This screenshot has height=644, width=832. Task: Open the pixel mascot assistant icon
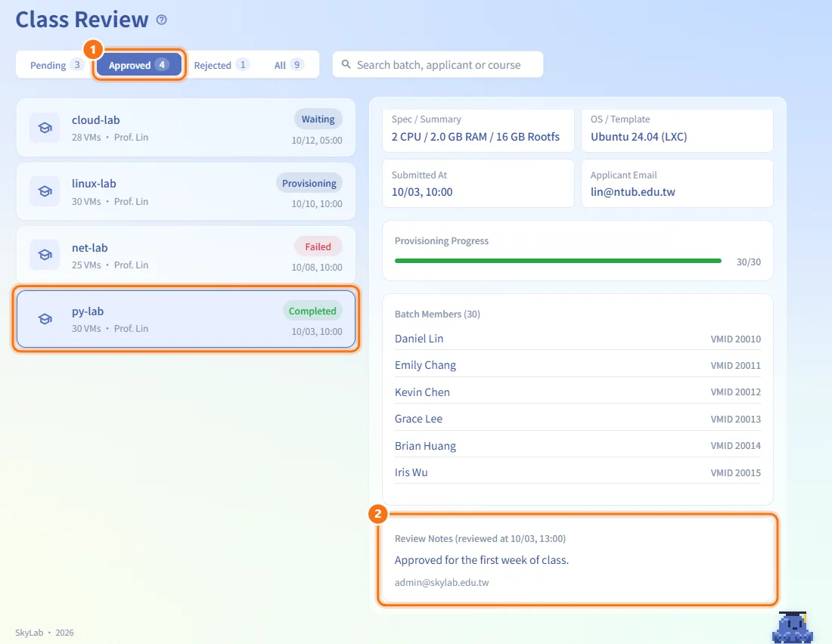coord(792,627)
